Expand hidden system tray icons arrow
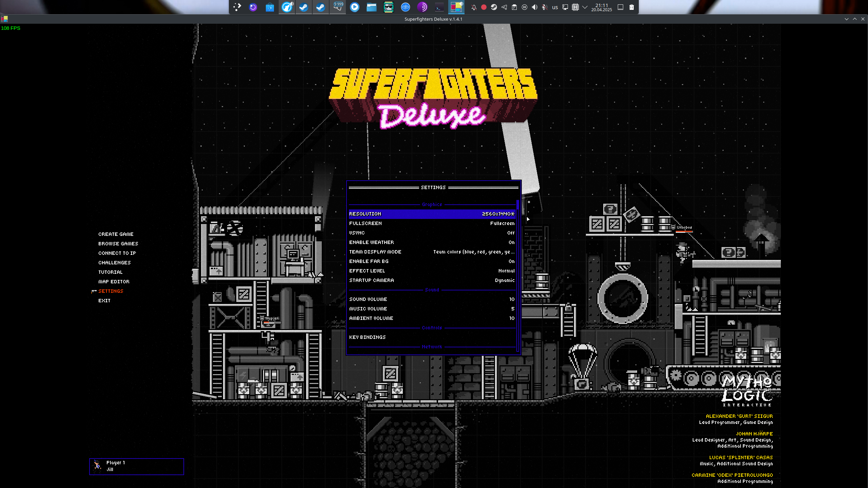This screenshot has height=488, width=868. pyautogui.click(x=585, y=7)
